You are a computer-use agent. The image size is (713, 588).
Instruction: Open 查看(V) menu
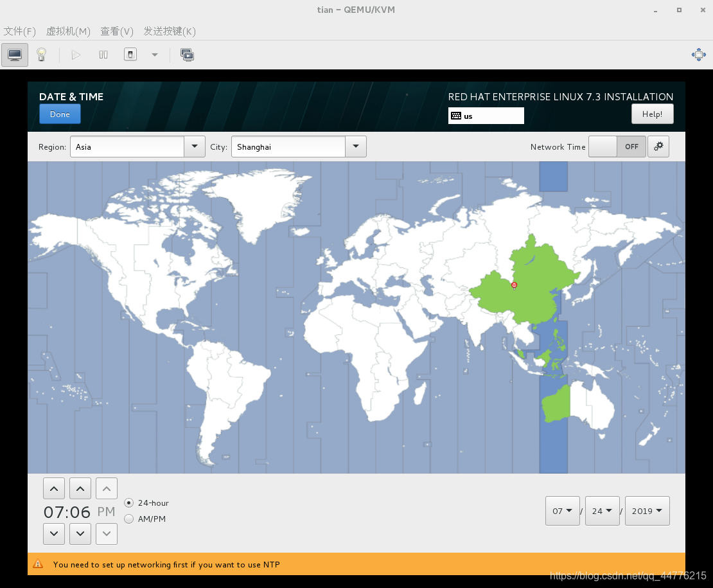pos(117,31)
